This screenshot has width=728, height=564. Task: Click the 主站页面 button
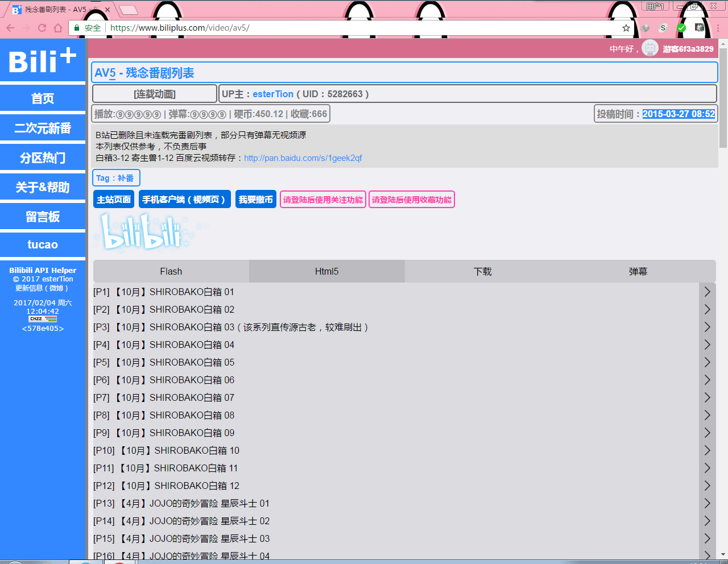[x=113, y=199]
